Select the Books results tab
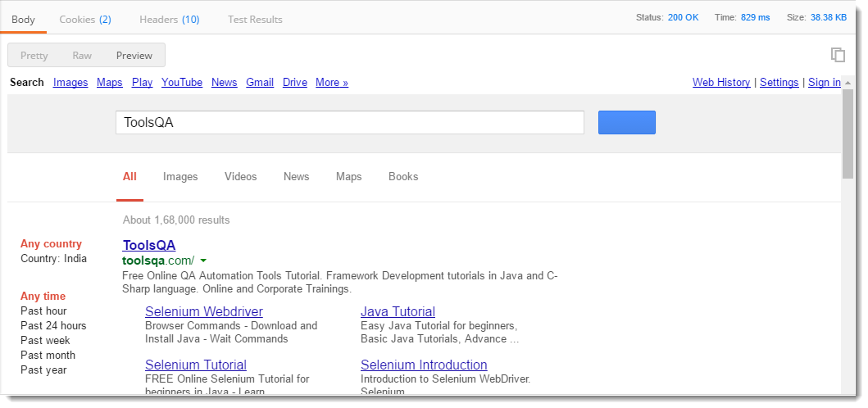The height and width of the screenshot is (408, 868). [x=403, y=177]
